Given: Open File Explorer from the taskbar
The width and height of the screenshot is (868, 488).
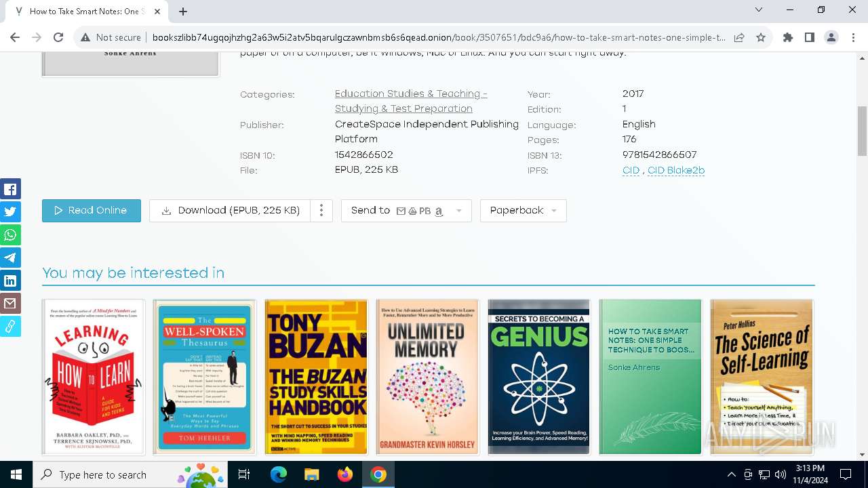Looking at the screenshot, I should (312, 474).
